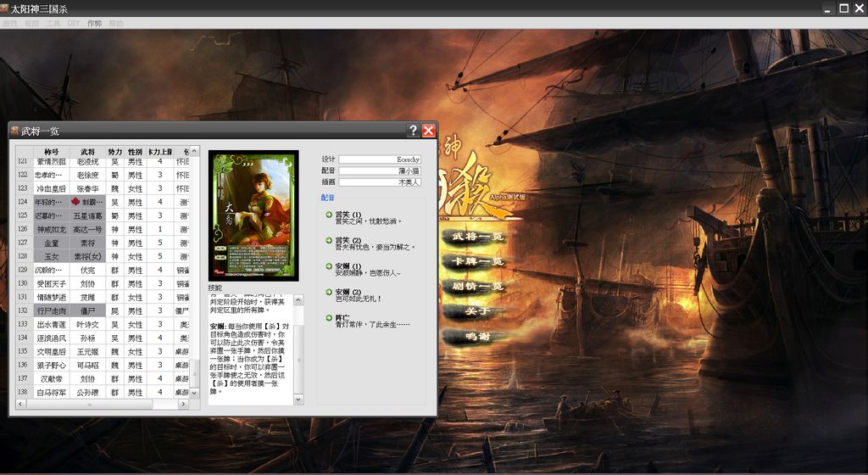Select general 僵尸 in the list
The height and width of the screenshot is (475, 868).
coord(87,310)
